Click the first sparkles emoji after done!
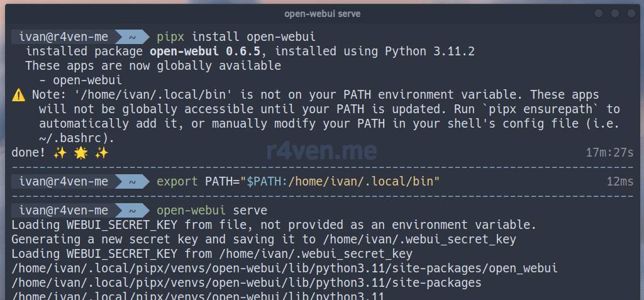644x300 pixels. point(61,153)
